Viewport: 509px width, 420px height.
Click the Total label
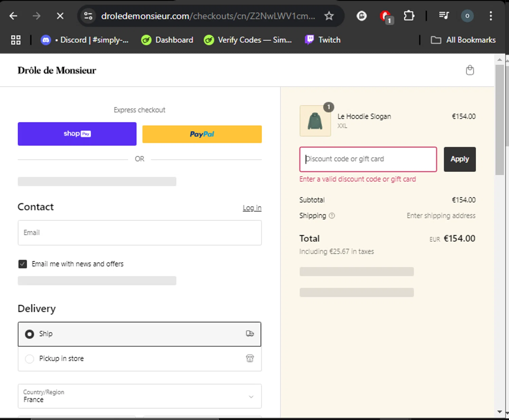click(309, 238)
